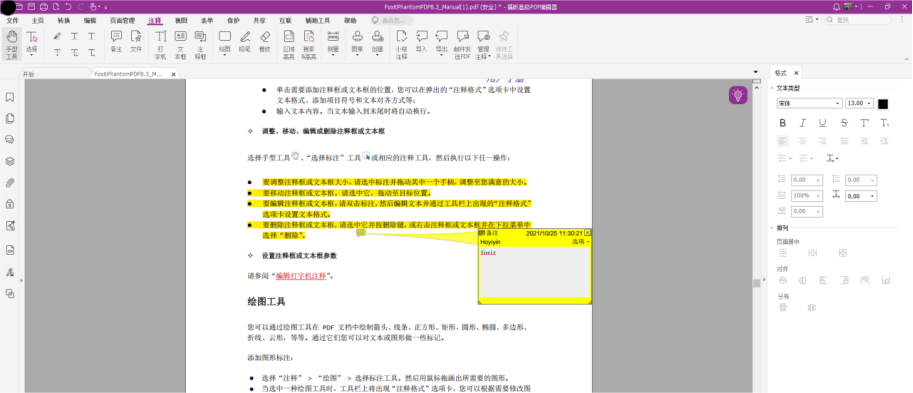Click 小结注释 summarize comments
Screen dimensions: 913x393
(x=401, y=45)
